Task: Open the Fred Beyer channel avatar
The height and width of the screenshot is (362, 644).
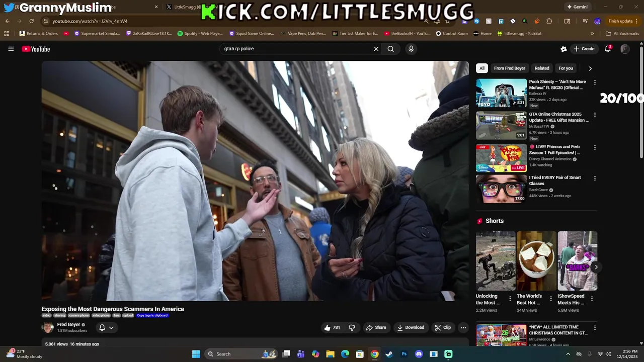Action: click(x=48, y=328)
